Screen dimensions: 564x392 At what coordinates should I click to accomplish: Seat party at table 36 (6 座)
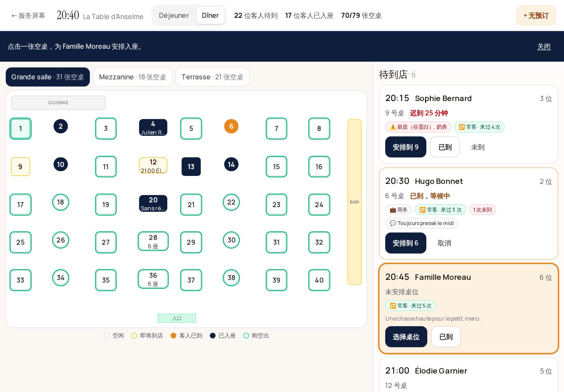pos(153,279)
